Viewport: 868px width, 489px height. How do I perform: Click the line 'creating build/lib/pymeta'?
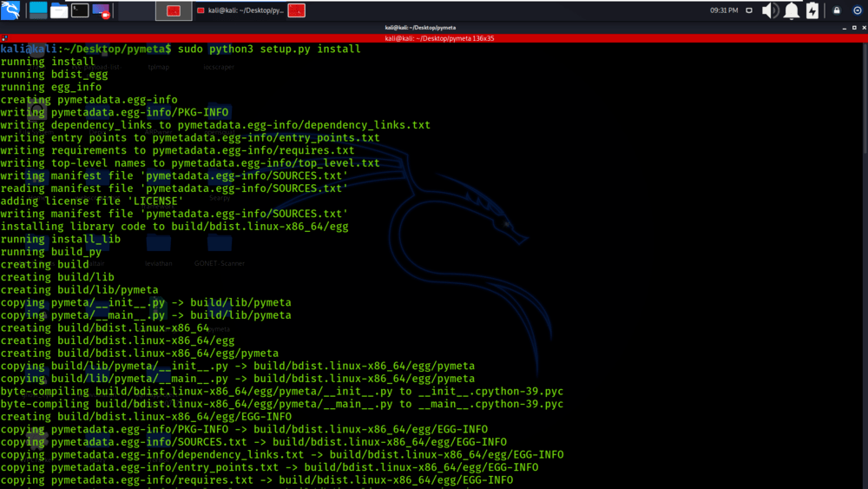pos(79,290)
